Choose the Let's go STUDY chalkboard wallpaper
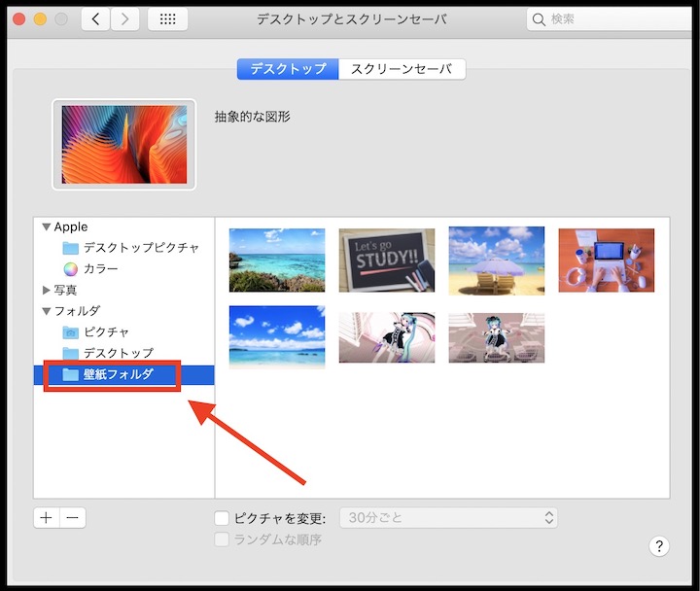This screenshot has width=700, height=591. pyautogui.click(x=387, y=261)
